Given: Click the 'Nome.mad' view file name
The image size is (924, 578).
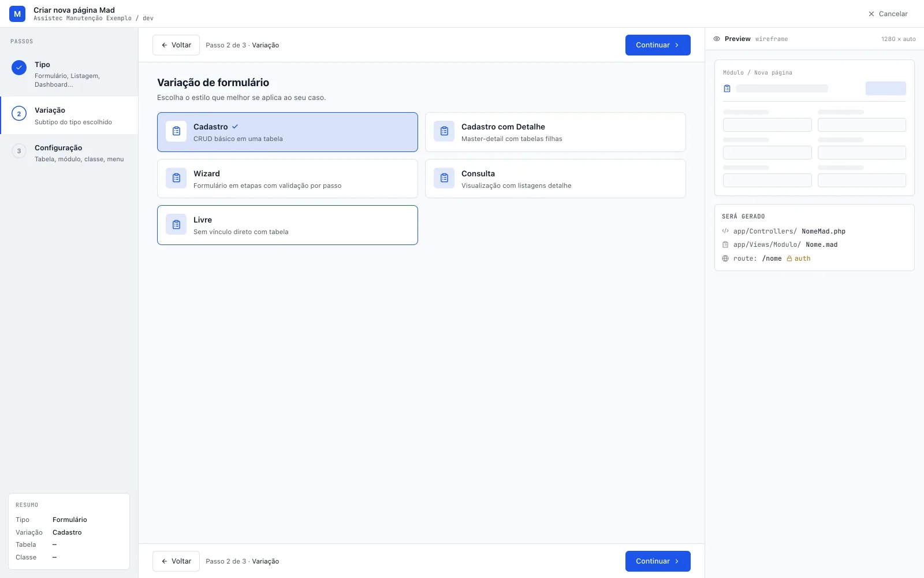Looking at the screenshot, I should (x=822, y=244).
